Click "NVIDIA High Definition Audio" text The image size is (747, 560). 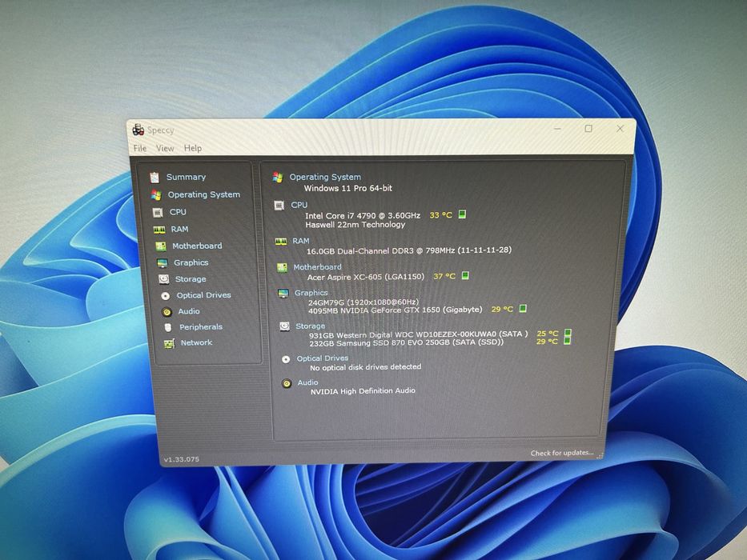tap(363, 391)
